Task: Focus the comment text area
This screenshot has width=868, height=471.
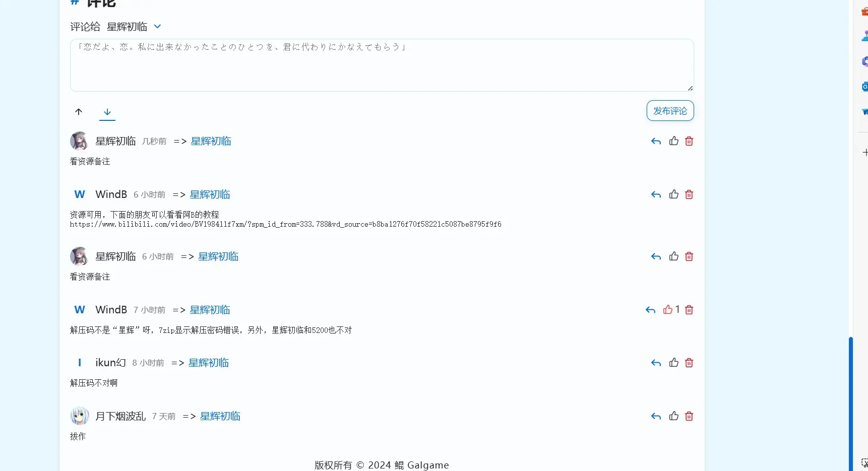Action: point(382,65)
